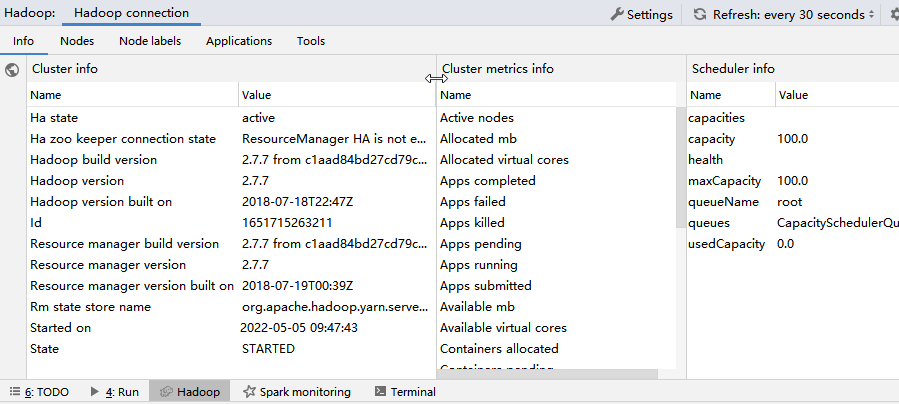The height and width of the screenshot is (404, 899).
Task: Select the Ha zoo keeper connection state row
Action: 231,139
